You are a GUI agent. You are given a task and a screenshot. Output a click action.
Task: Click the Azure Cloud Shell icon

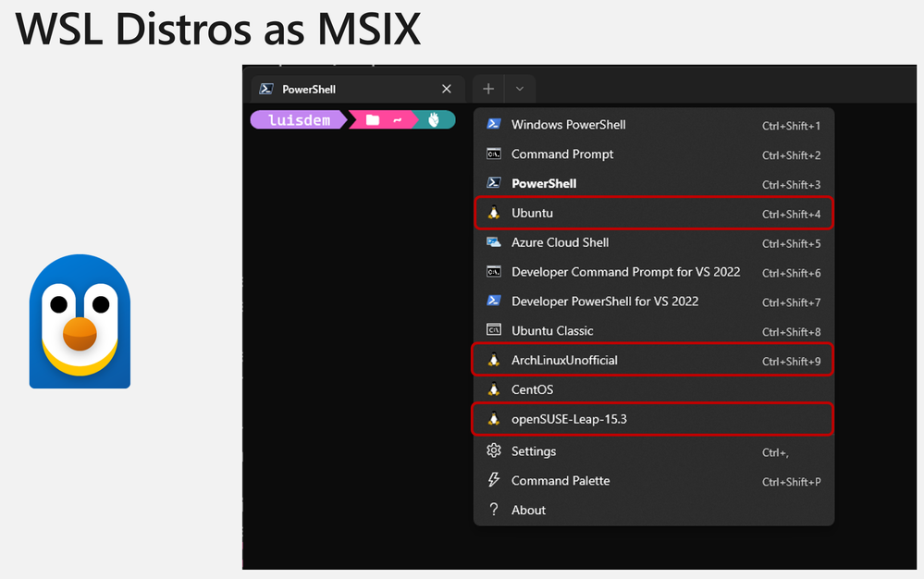point(494,242)
